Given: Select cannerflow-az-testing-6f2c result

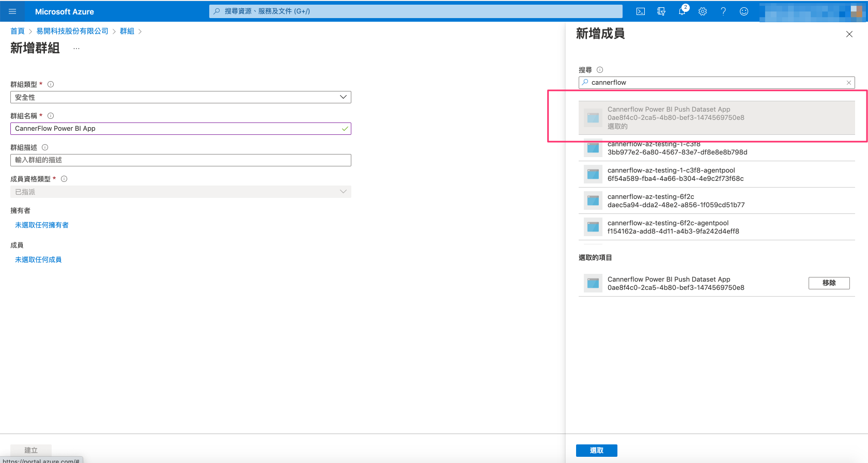Looking at the screenshot, I should click(717, 200).
